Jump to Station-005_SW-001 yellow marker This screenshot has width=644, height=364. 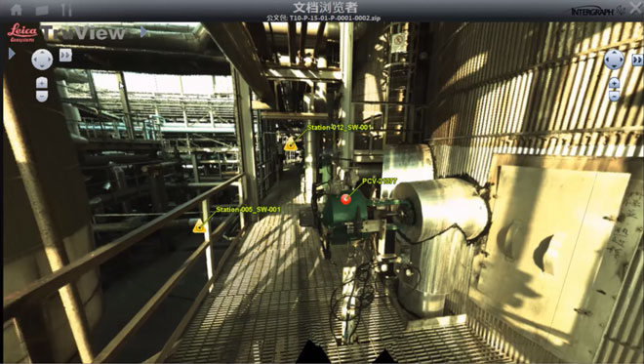[x=199, y=226]
